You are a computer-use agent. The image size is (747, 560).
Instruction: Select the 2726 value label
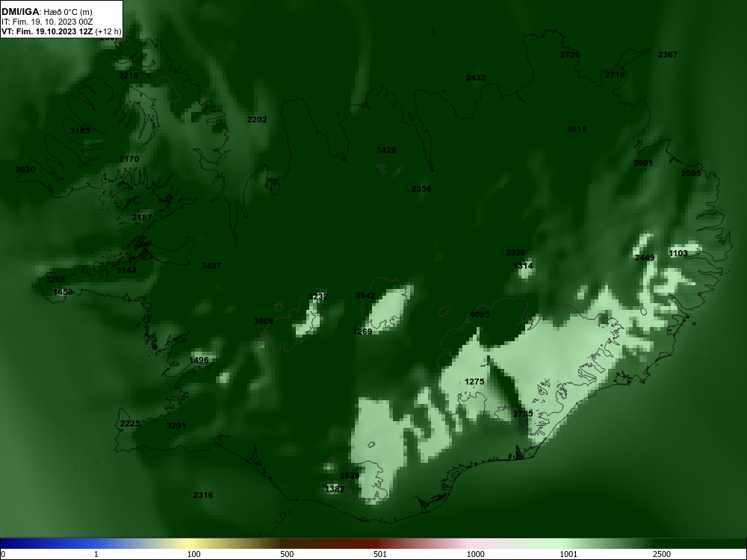570,55
